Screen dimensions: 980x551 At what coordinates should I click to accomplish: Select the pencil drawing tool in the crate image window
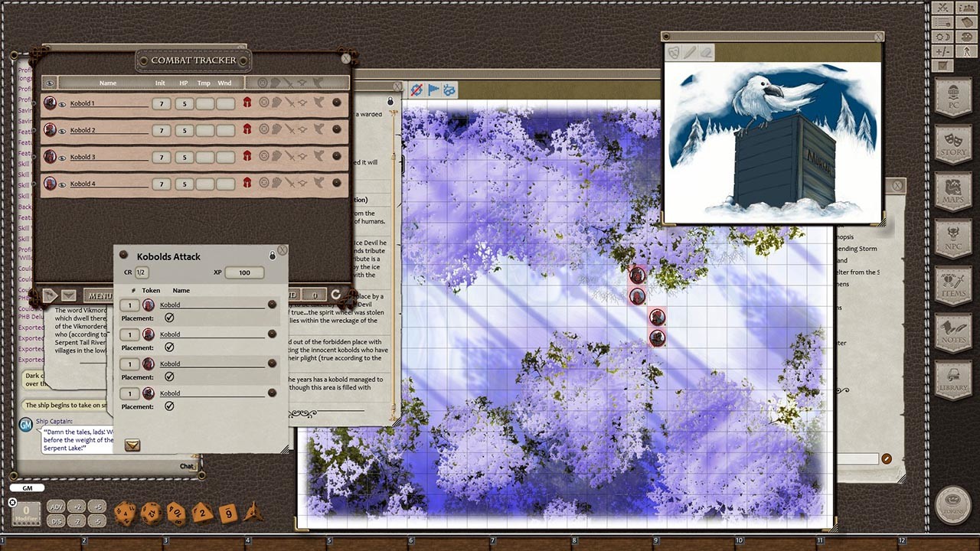click(x=690, y=52)
